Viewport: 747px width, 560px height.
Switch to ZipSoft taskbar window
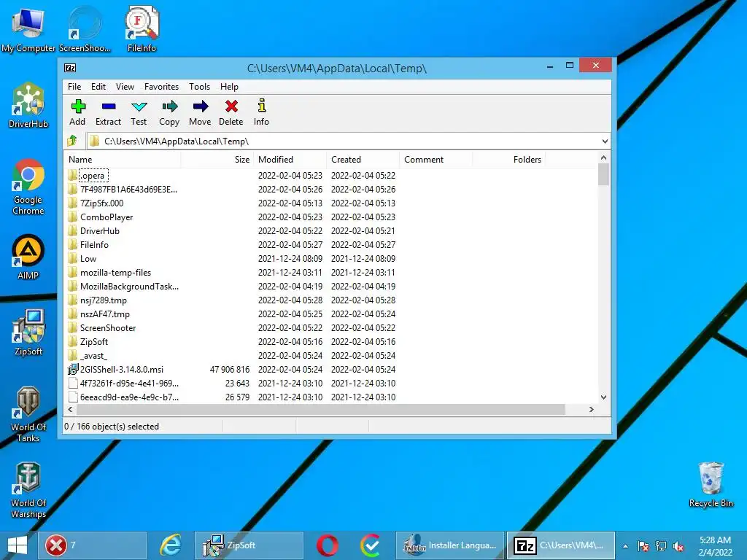pyautogui.click(x=249, y=545)
